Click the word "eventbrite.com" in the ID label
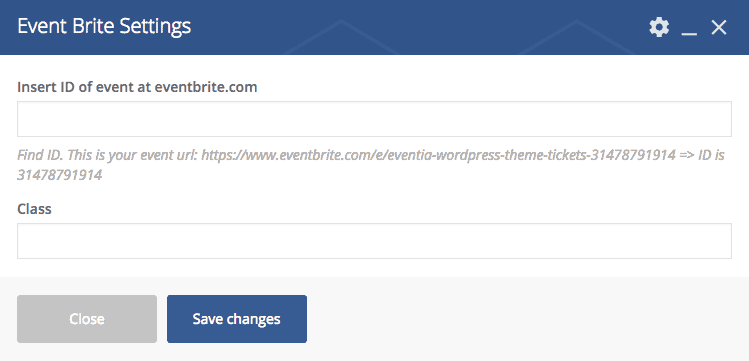Screen dimensions: 749x361 point(206,87)
